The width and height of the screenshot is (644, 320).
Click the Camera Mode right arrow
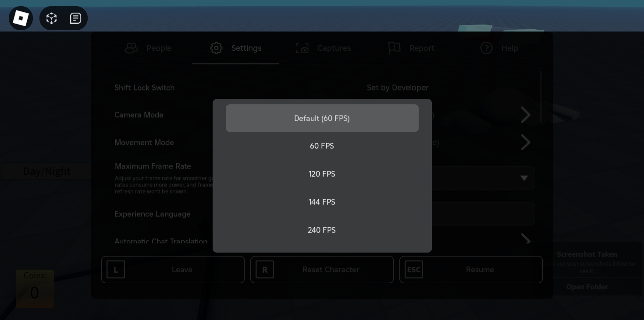click(525, 115)
